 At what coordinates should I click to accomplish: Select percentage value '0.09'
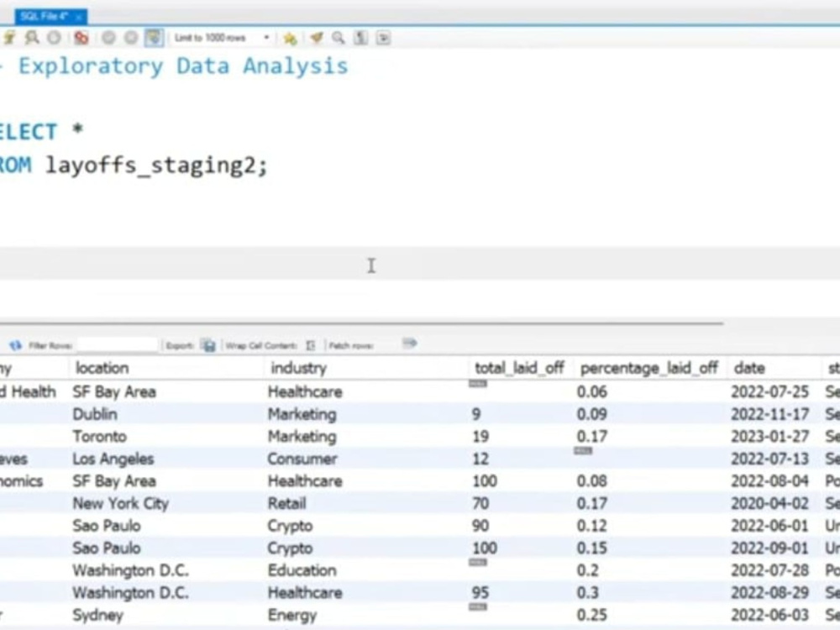pos(592,414)
